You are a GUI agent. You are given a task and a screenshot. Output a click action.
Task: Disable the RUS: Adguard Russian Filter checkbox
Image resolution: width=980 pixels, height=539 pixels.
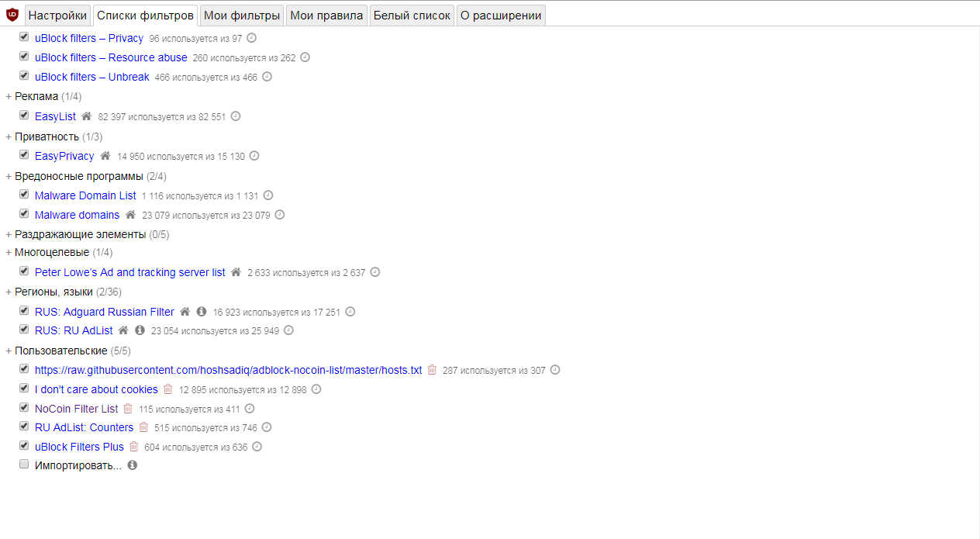click(24, 311)
